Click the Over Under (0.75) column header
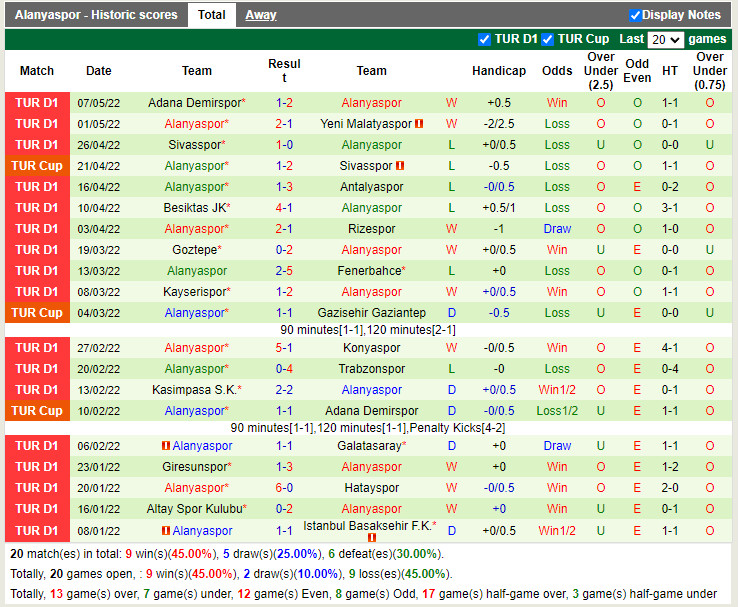 [710, 71]
